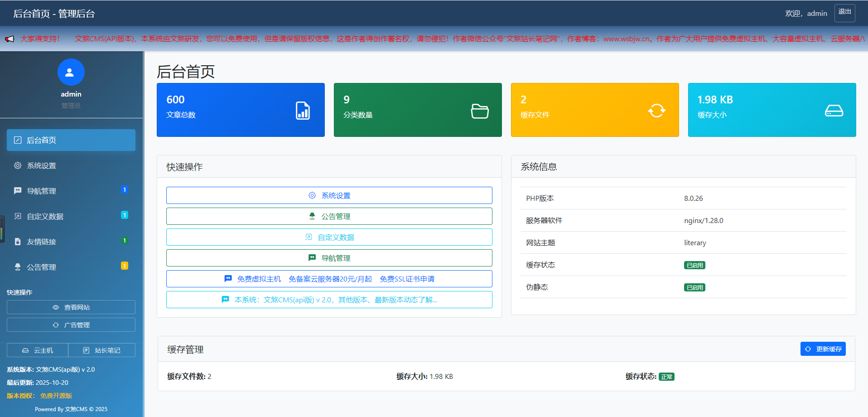Select the 后台首页 dashboard icon in sidebar
This screenshot has height=417, width=868.
click(x=17, y=140)
